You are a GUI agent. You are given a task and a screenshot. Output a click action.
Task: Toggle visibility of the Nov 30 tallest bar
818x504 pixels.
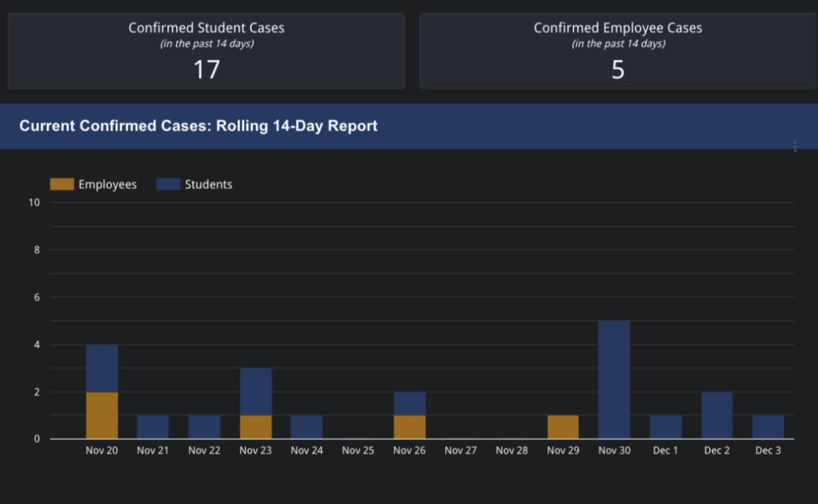[x=614, y=377]
